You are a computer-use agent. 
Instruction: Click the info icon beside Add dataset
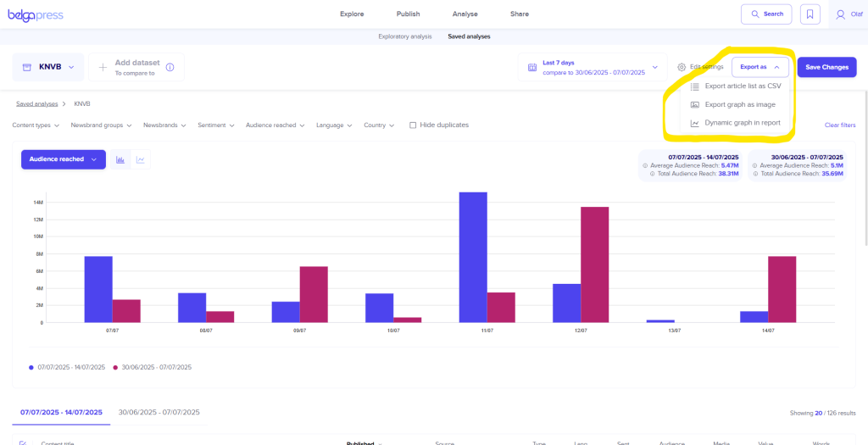point(170,68)
